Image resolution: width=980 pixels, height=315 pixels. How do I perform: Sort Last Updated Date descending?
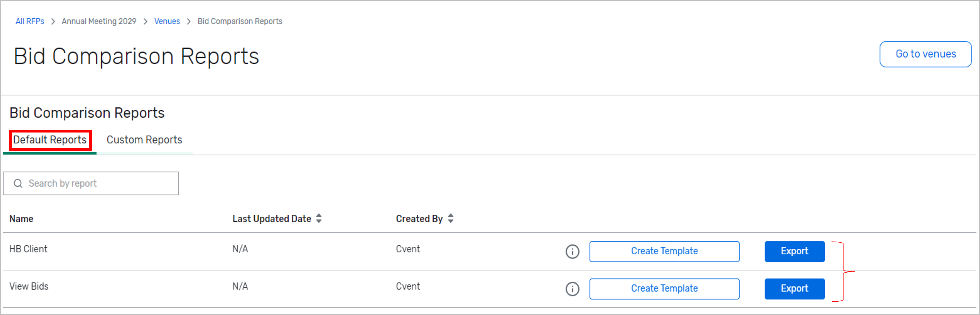(320, 221)
